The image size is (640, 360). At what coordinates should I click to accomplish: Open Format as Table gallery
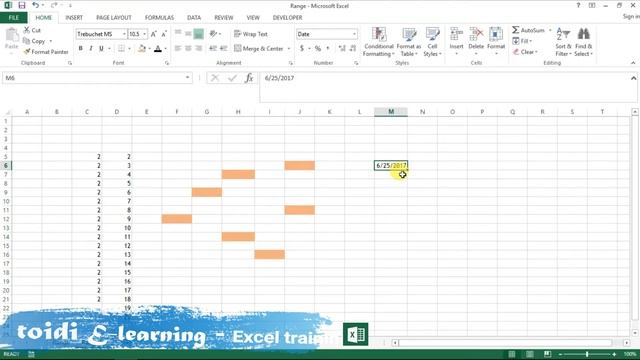coord(409,42)
